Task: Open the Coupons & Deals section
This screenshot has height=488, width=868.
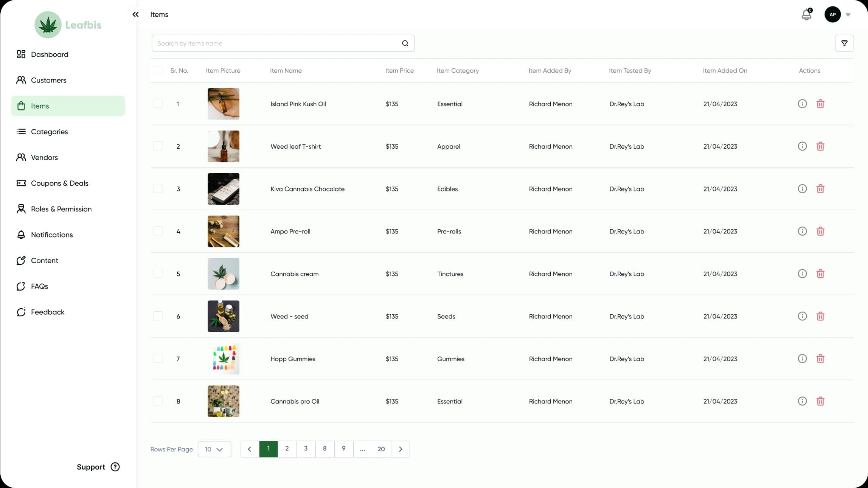Action: coord(60,183)
